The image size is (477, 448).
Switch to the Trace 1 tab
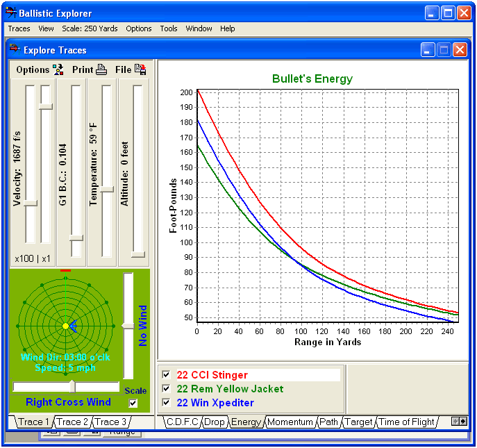pos(33,422)
